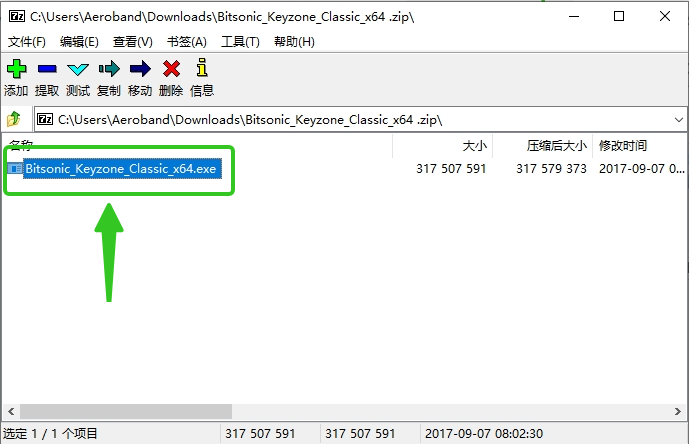Image resolution: width=689 pixels, height=444 pixels.
Task: Click the address path input field
Action: click(360, 119)
